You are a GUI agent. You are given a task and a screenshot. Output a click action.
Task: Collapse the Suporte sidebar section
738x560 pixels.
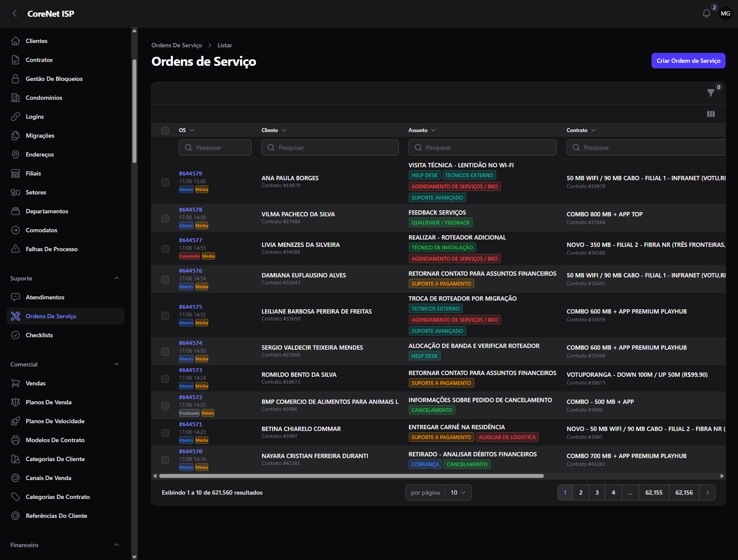coord(117,278)
